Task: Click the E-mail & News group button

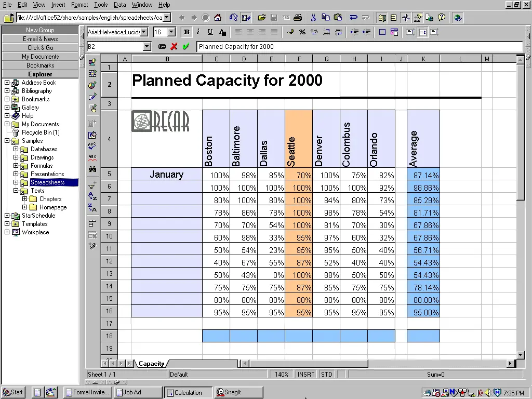Action: pyautogui.click(x=40, y=39)
